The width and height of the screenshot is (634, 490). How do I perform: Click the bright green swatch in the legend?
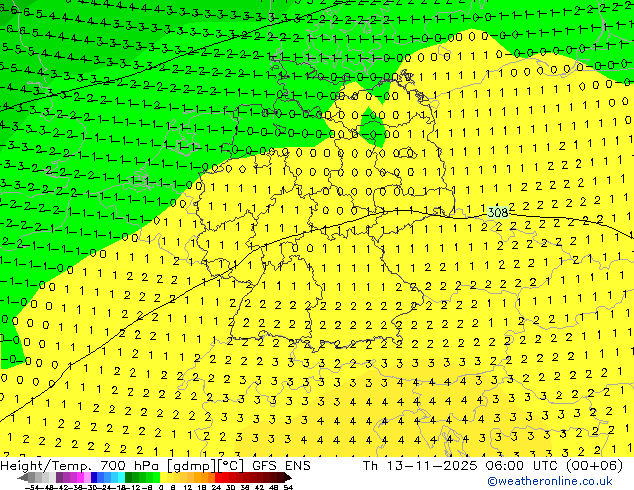156,477
